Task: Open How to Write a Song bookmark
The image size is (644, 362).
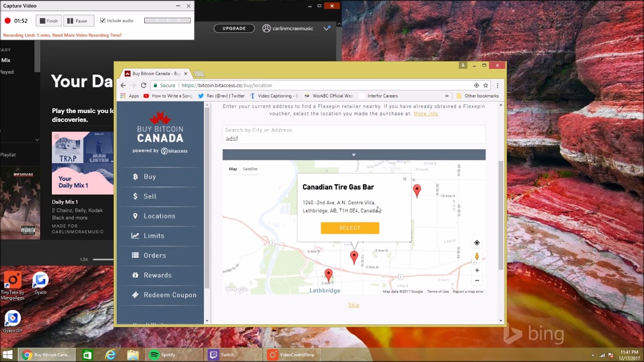Action: pyautogui.click(x=168, y=96)
